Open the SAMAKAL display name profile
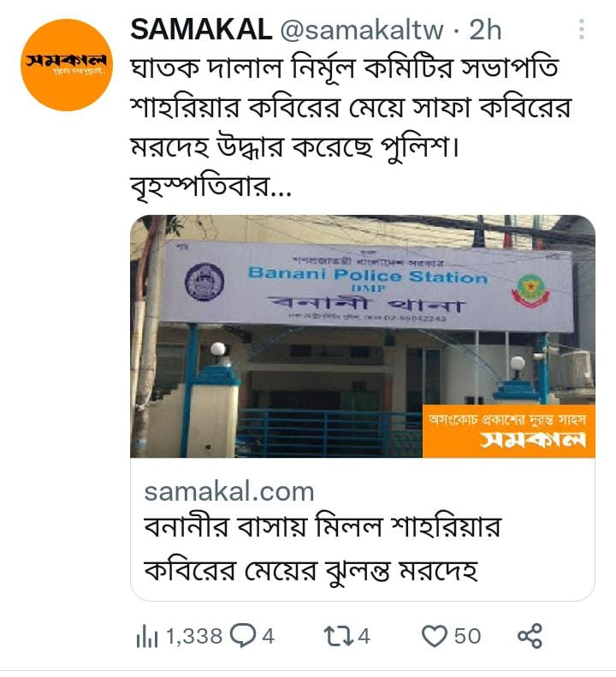The width and height of the screenshot is (616, 677). point(201,29)
